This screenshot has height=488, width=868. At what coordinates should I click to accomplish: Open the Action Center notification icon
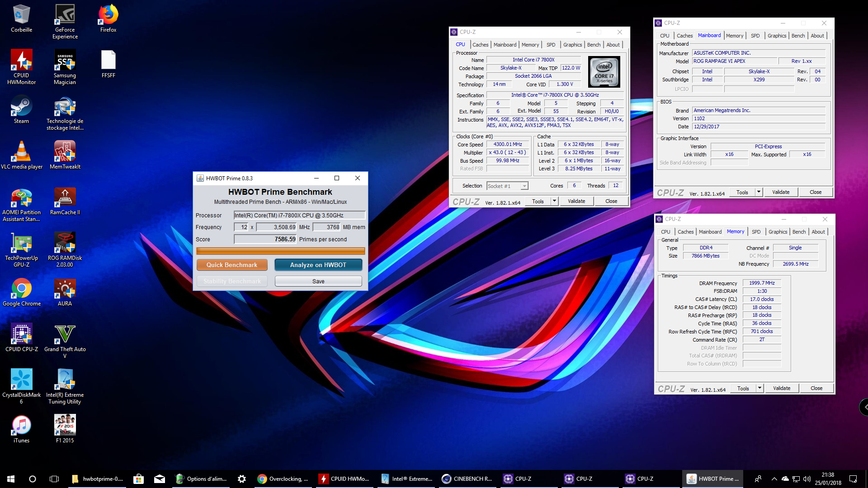853,479
